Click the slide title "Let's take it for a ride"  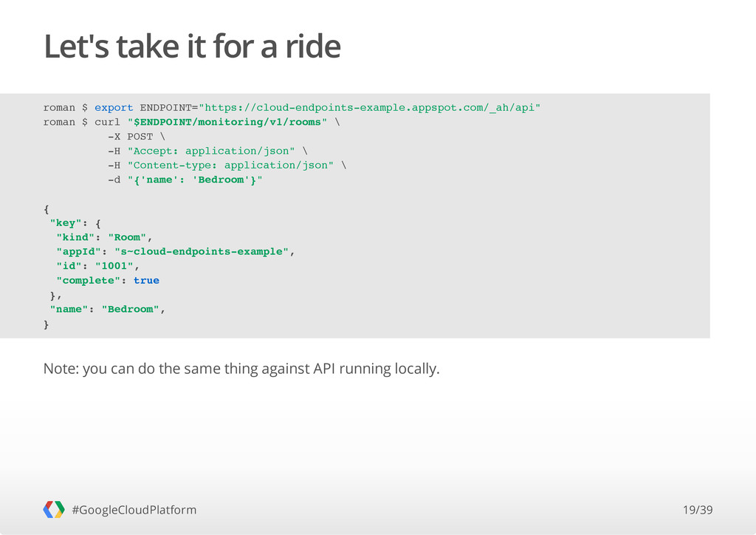pos(192,47)
